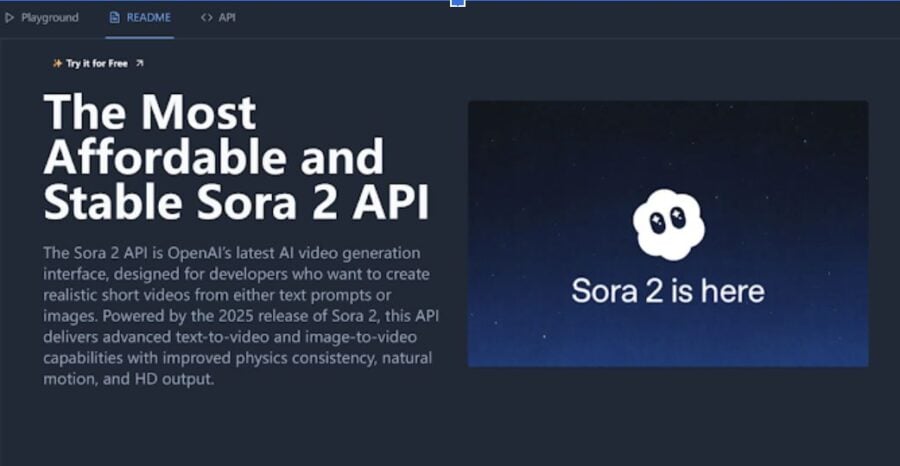This screenshot has height=466, width=900.
Task: Click the code brackets icon beside API
Action: [x=206, y=17]
